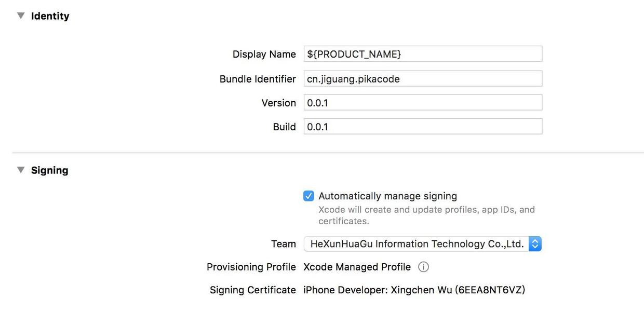Click the iPhone Developer signing certificate text
Image resolution: width=644 pixels, height=312 pixels.
[414, 290]
